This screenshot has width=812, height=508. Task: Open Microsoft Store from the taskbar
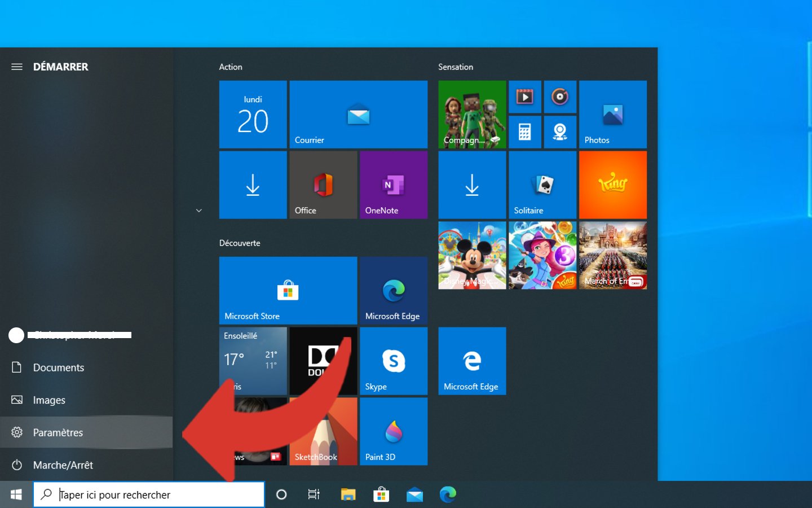coord(381,494)
